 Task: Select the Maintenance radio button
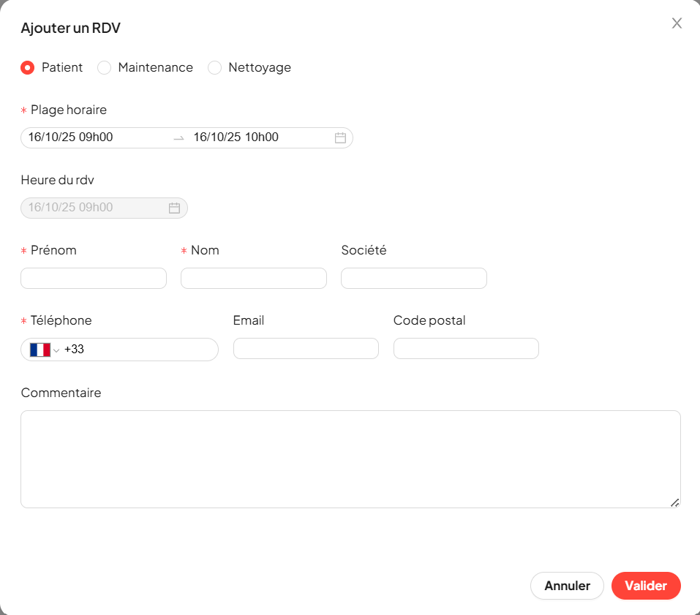pos(105,68)
